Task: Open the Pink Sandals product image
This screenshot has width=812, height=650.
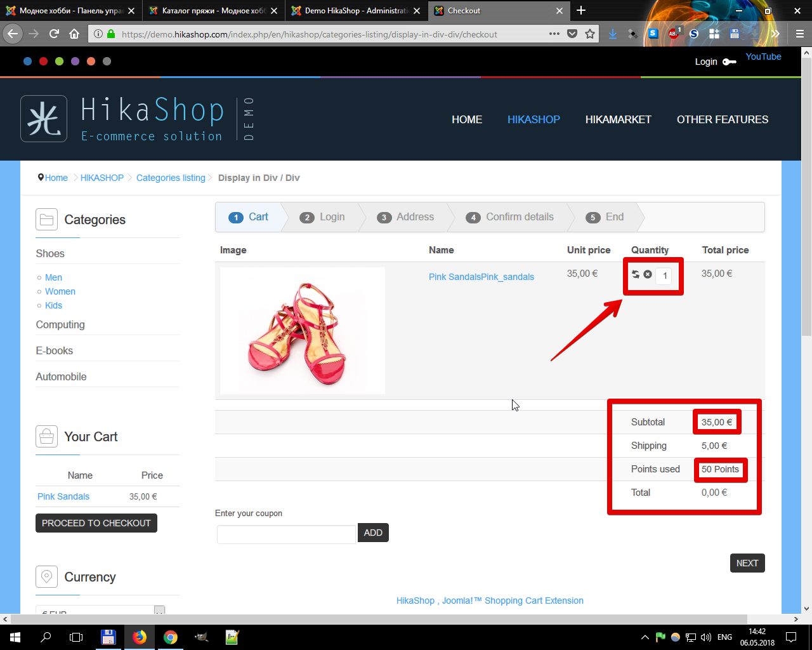Action: [303, 331]
